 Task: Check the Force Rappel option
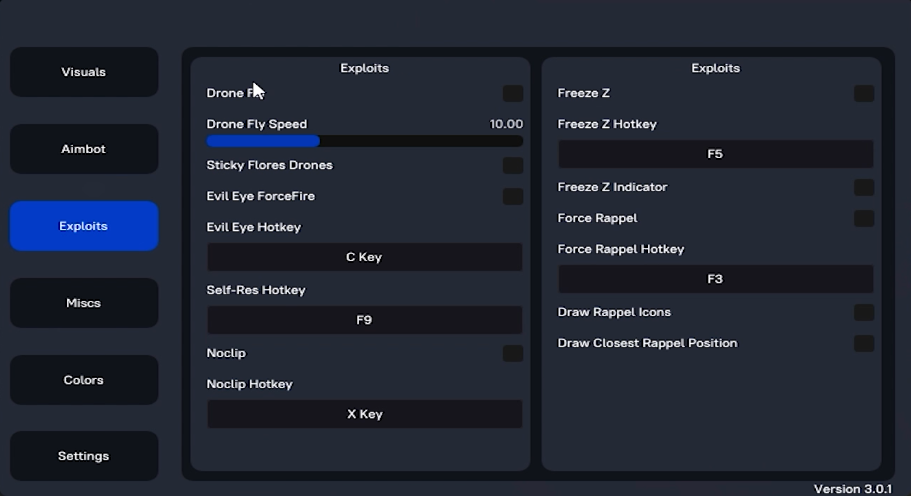pos(864,218)
